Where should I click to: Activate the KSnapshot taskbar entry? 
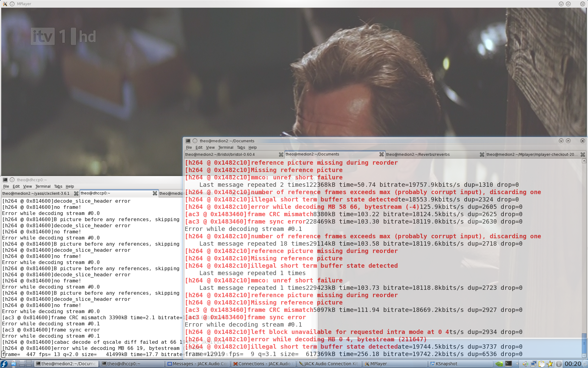[461, 364]
